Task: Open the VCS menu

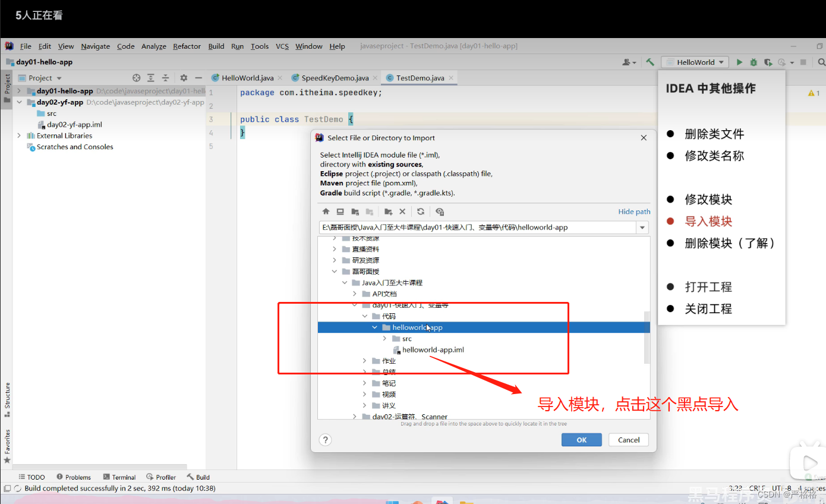Action: tap(282, 46)
